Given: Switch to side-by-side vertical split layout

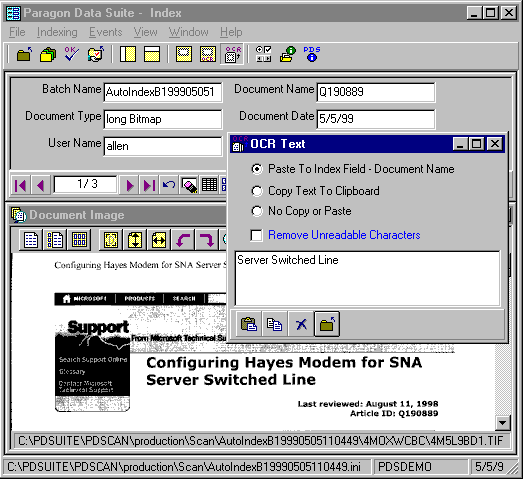Looking at the screenshot, I should pyautogui.click(x=128, y=54).
